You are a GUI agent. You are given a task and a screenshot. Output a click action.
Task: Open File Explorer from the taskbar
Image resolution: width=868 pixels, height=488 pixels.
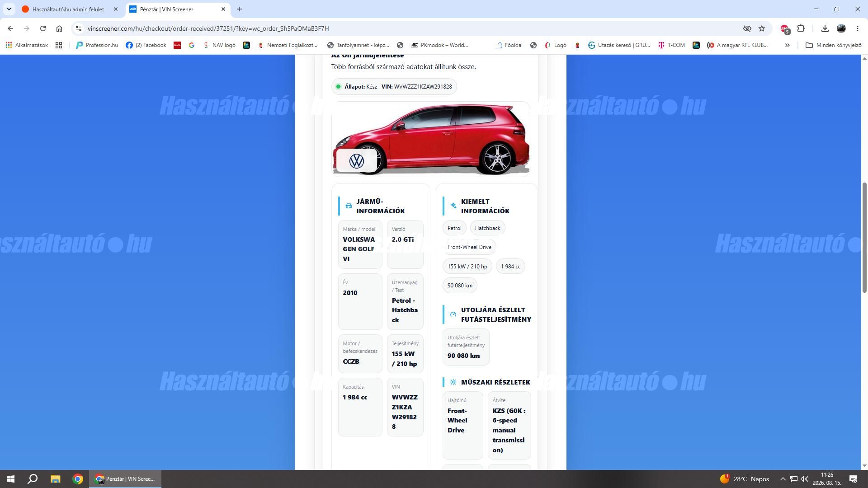point(55,479)
